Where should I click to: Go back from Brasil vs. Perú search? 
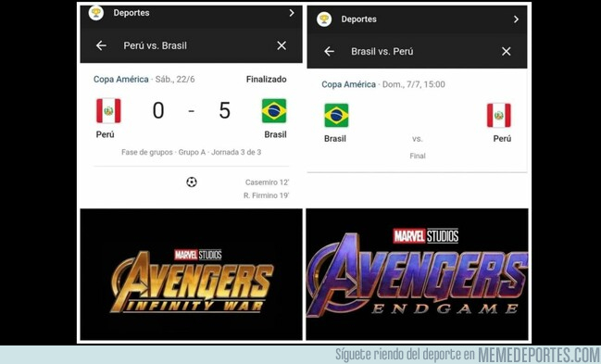tap(330, 51)
